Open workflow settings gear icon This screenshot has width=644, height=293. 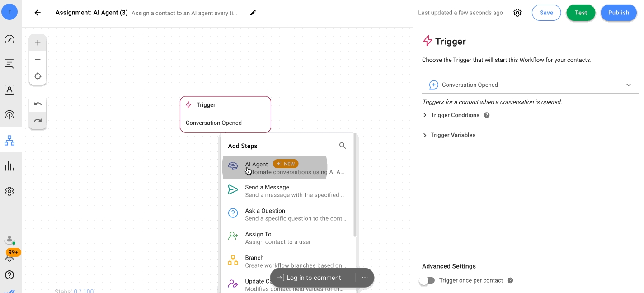pyautogui.click(x=517, y=13)
